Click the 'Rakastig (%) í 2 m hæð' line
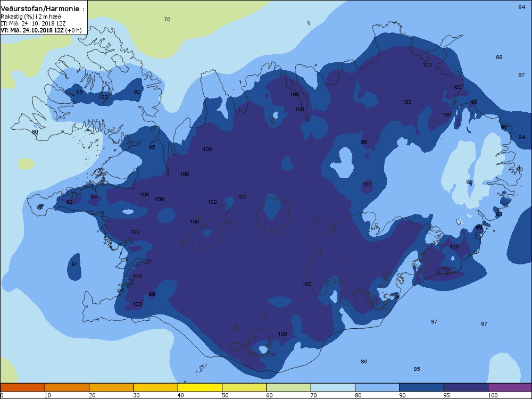This screenshot has width=532, height=399. (x=31, y=16)
